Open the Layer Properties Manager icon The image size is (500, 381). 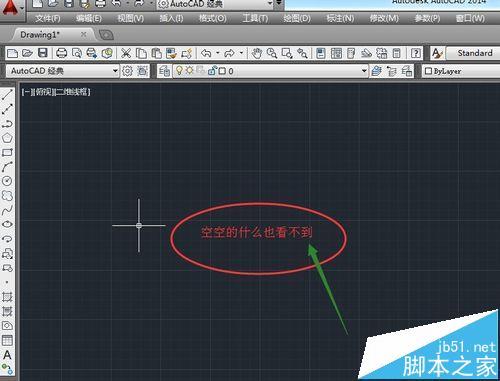tap(164, 71)
